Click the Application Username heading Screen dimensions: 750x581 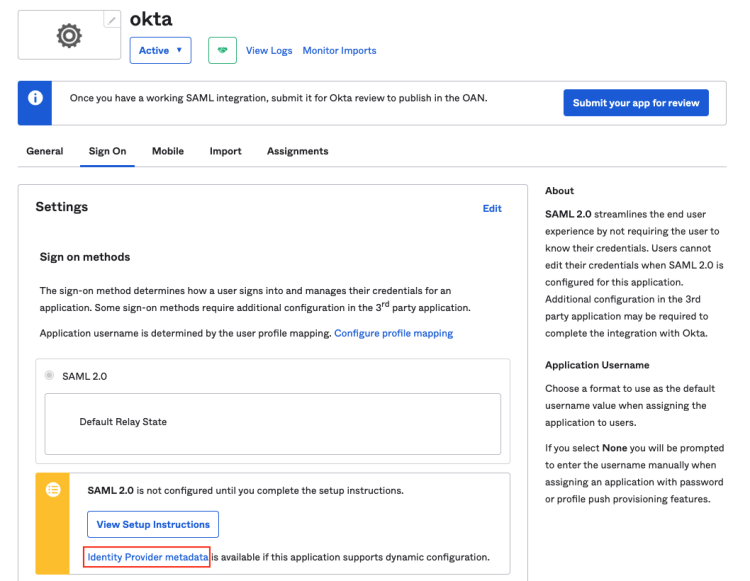click(x=597, y=365)
